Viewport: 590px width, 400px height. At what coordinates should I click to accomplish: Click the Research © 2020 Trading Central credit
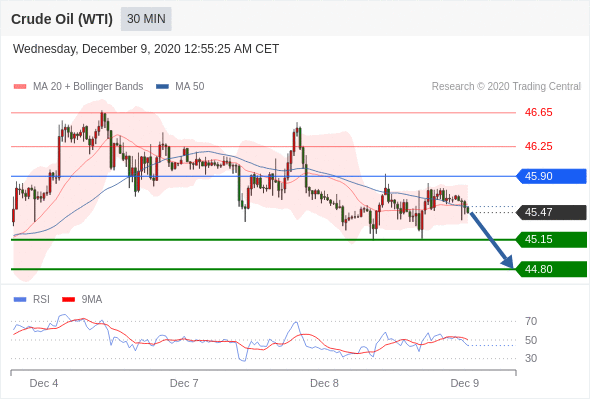[x=506, y=87]
